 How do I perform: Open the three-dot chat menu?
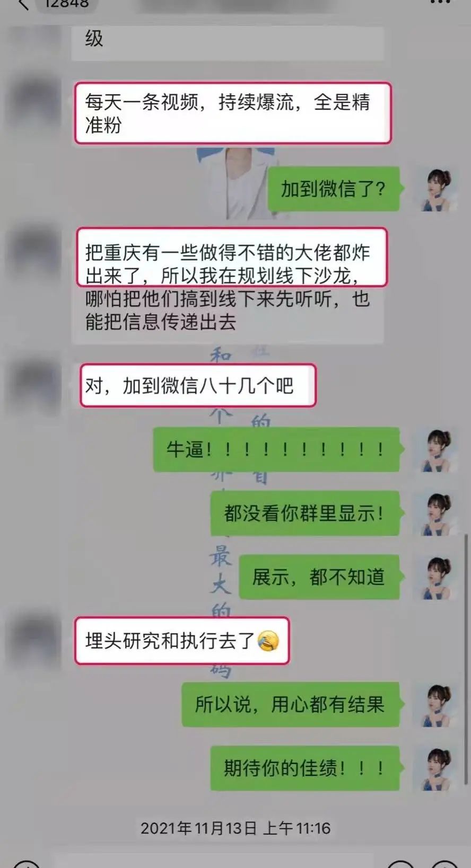coord(441,2)
